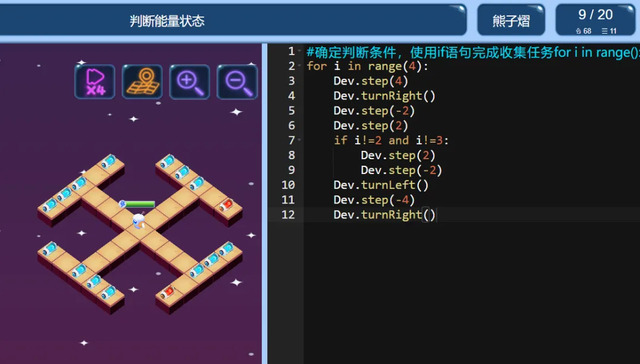Click line number 12 in the gutter
Viewport: 640px width, 364px height.
coord(288,214)
